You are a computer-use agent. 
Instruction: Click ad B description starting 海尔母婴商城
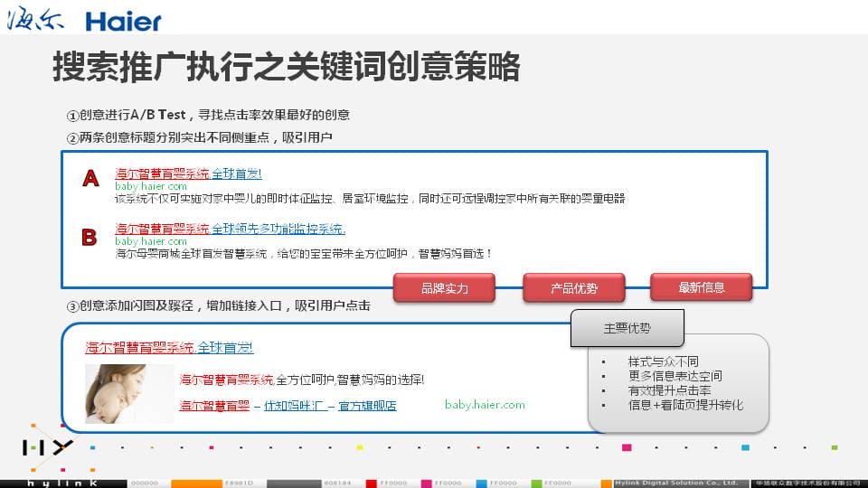(x=304, y=253)
